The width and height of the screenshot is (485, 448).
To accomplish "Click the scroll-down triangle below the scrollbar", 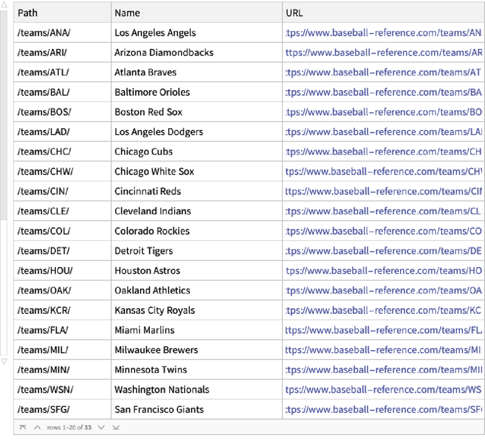I will pyautogui.click(x=4, y=362).
